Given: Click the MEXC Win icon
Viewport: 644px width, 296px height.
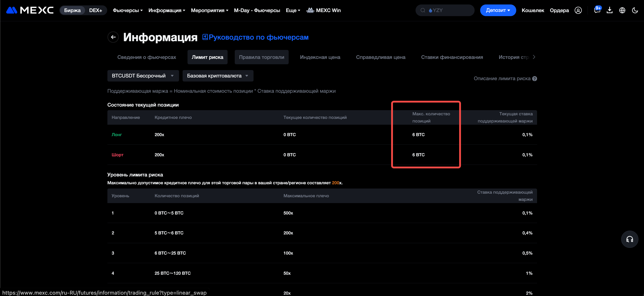Looking at the screenshot, I should (310, 10).
